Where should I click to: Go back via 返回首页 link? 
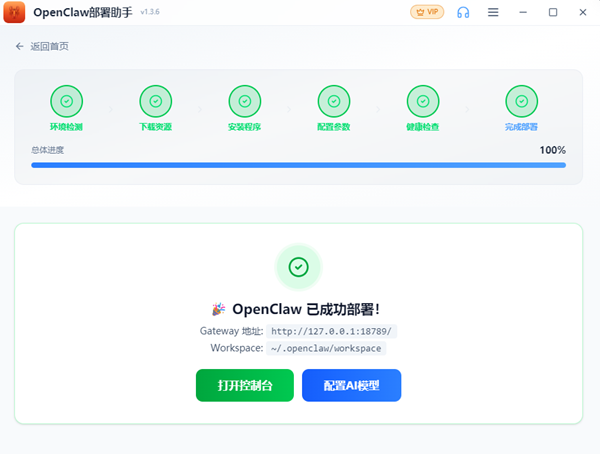point(49,46)
